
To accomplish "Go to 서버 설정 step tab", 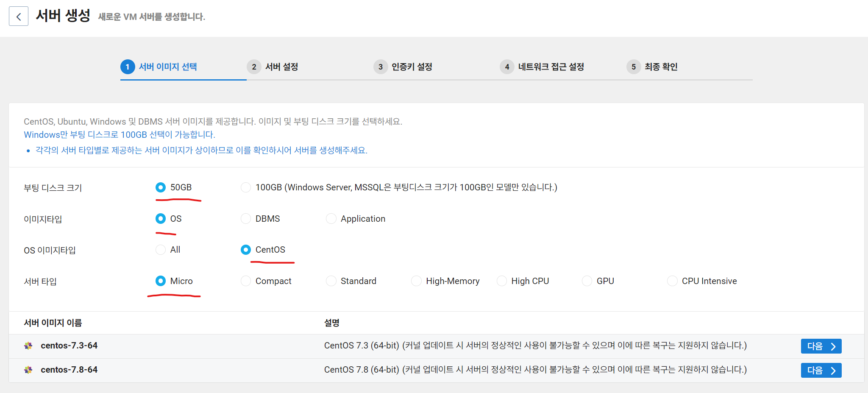I will 282,67.
